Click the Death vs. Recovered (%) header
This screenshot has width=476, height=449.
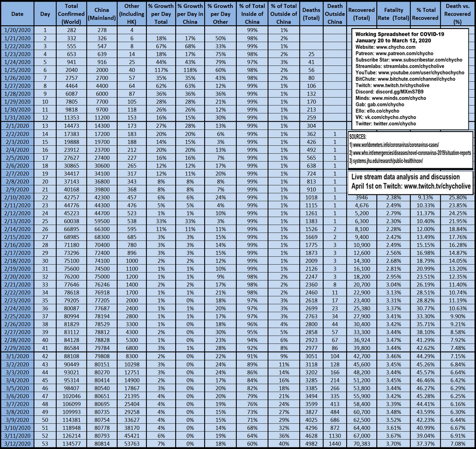click(x=457, y=14)
